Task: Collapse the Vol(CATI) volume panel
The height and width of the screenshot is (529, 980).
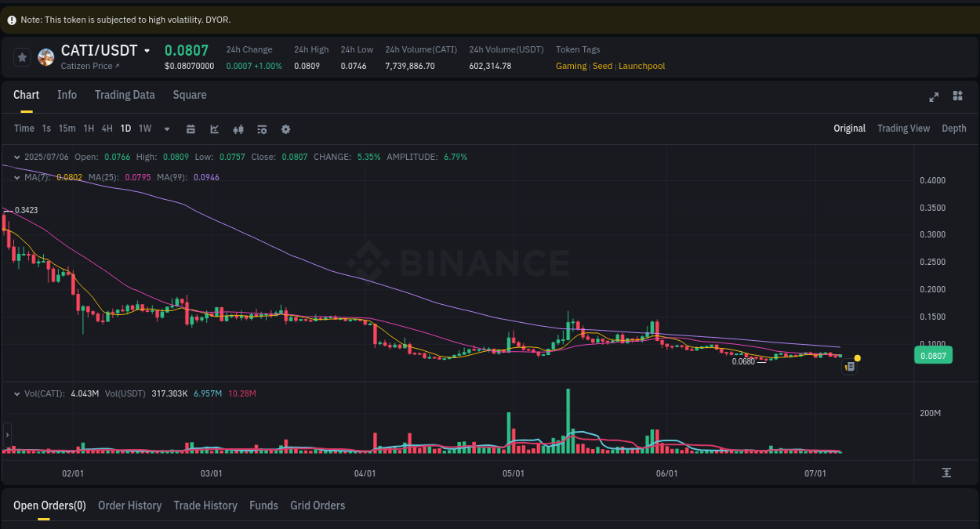Action: 16,394
